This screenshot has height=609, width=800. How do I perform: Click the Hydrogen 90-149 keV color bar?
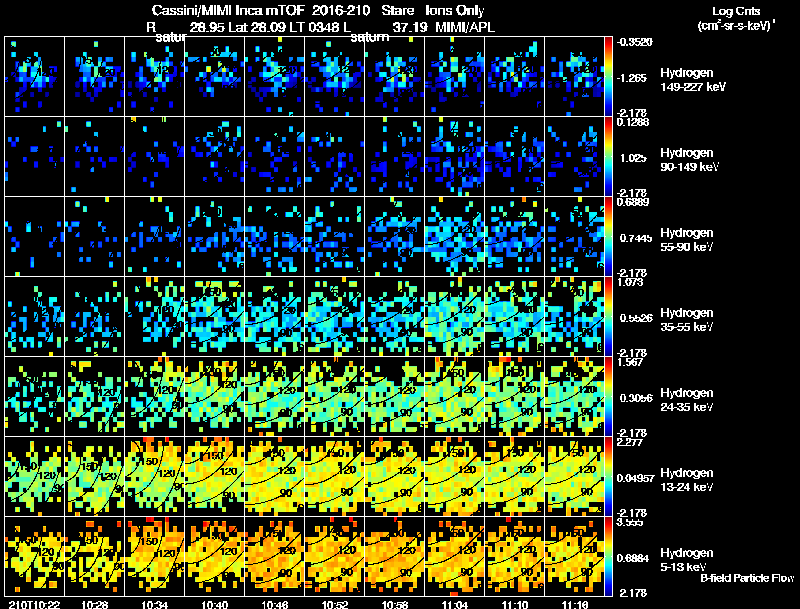point(608,157)
